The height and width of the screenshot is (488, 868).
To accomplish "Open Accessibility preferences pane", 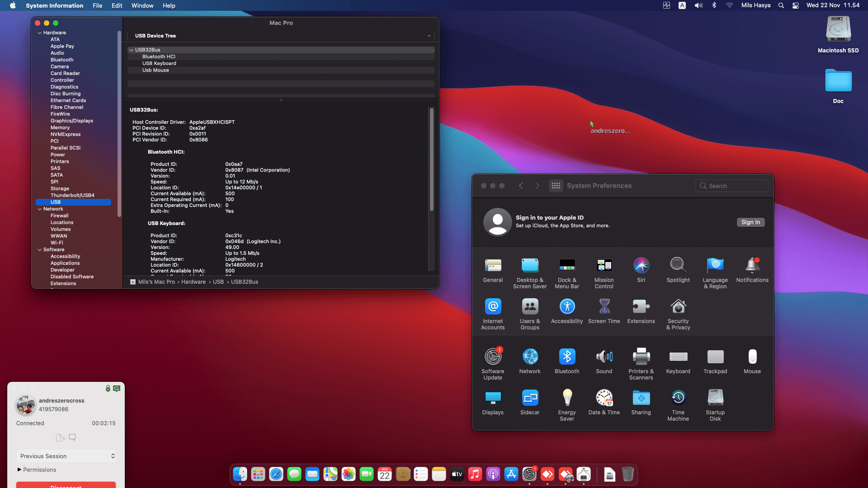I will (567, 311).
